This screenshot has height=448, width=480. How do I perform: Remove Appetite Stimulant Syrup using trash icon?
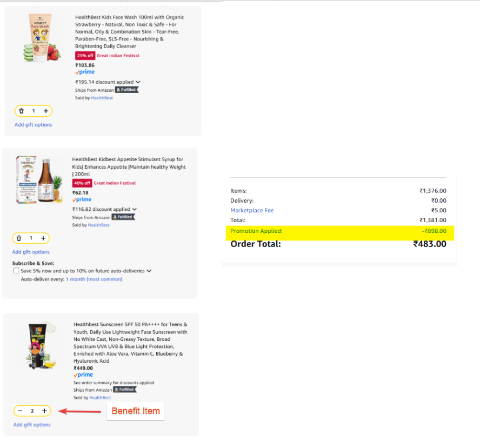[19, 238]
